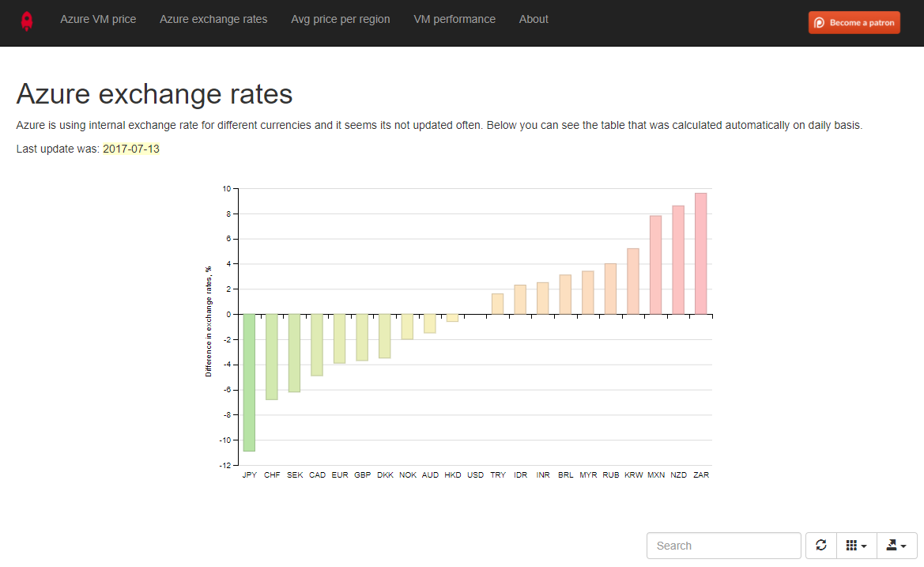Open the columns grid dropdown
This screenshot has height=567, width=924.
pyautogui.click(x=856, y=546)
